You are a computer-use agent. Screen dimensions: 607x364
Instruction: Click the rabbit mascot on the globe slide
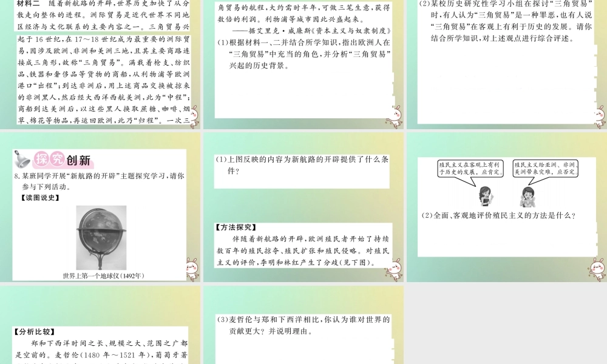click(192, 269)
